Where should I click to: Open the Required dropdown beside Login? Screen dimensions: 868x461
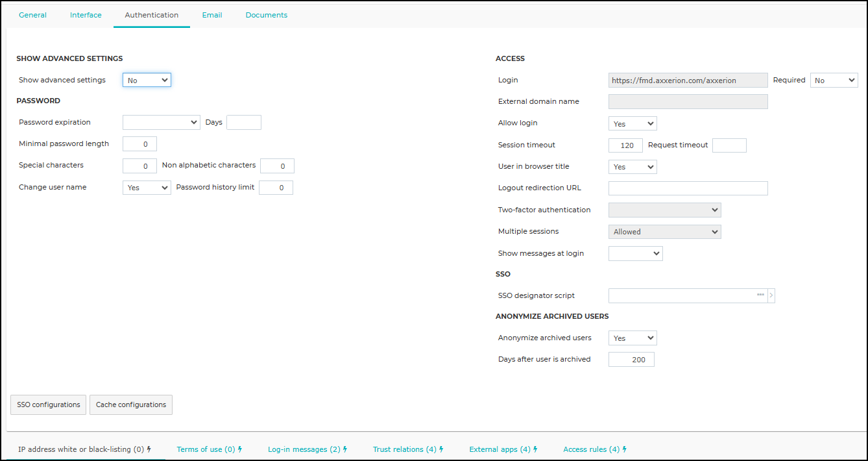[x=834, y=80]
